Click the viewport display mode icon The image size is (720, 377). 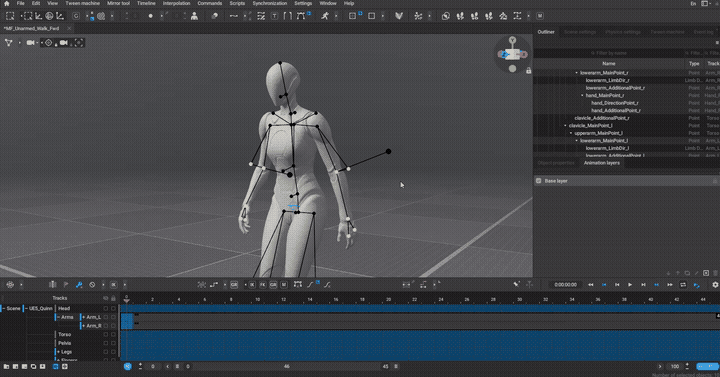pos(9,43)
